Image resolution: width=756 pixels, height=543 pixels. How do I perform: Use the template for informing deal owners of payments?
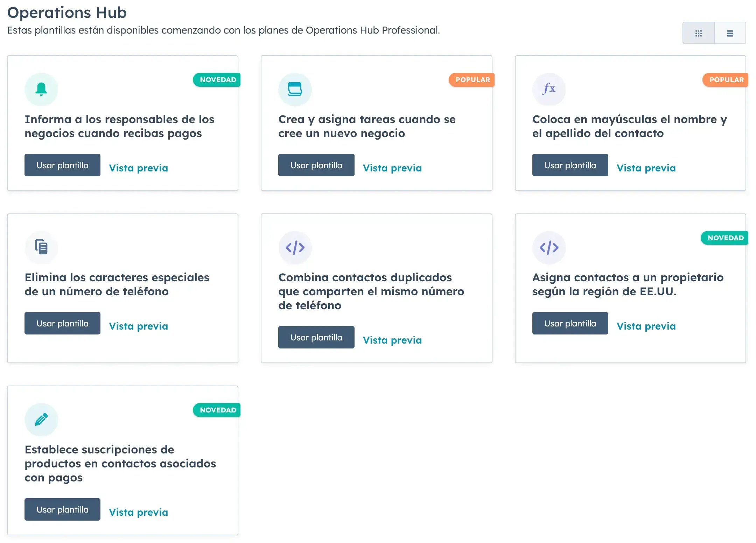62,165
